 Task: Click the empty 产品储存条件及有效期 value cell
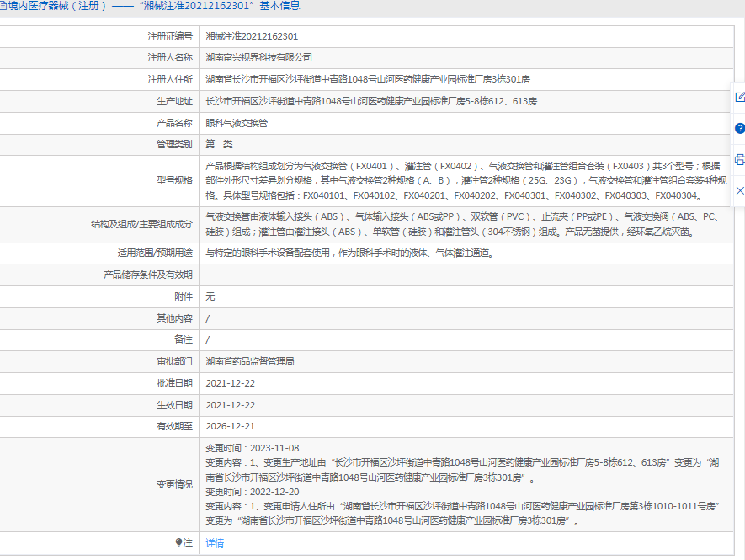[x=466, y=275]
